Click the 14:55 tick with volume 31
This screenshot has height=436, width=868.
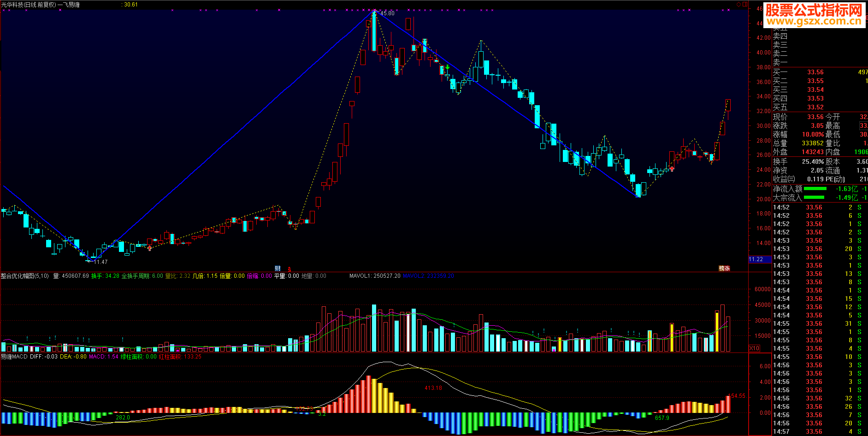(x=820, y=323)
